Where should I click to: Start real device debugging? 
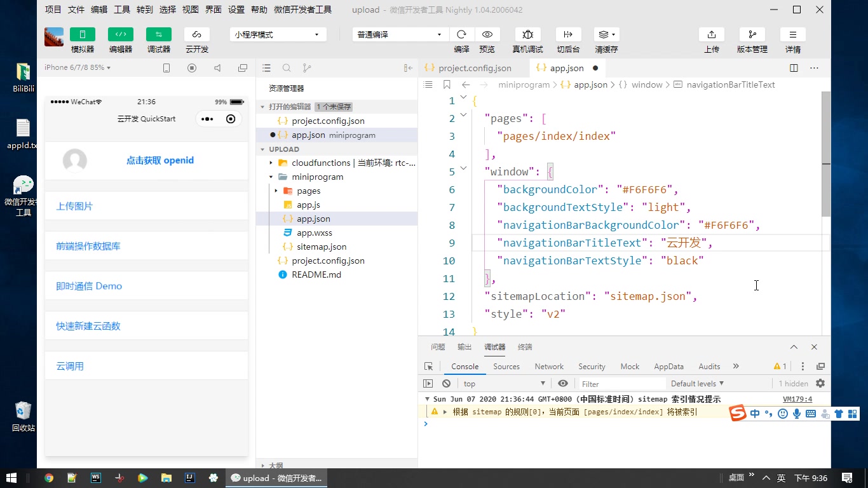(x=528, y=34)
